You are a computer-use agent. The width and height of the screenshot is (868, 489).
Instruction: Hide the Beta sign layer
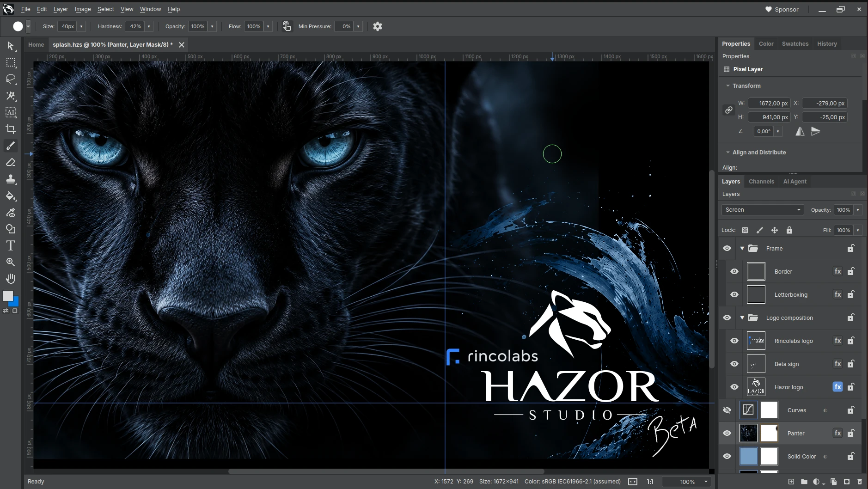734,364
